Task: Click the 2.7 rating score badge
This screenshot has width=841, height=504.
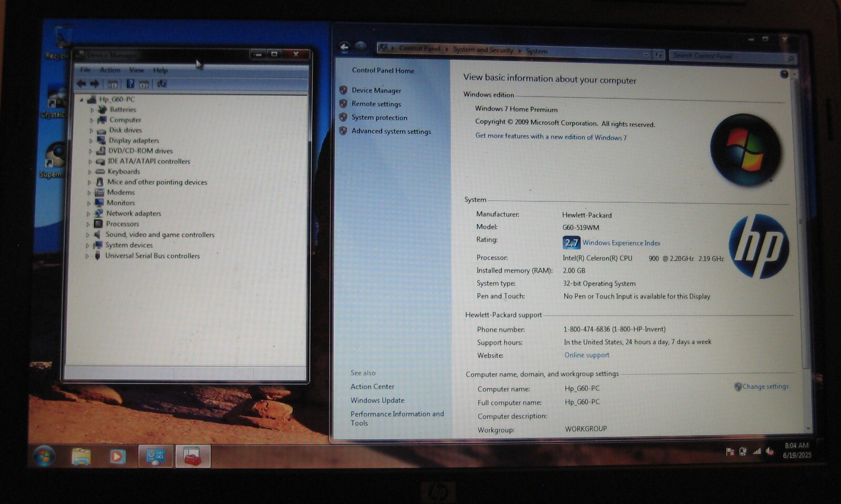Action: (x=571, y=242)
